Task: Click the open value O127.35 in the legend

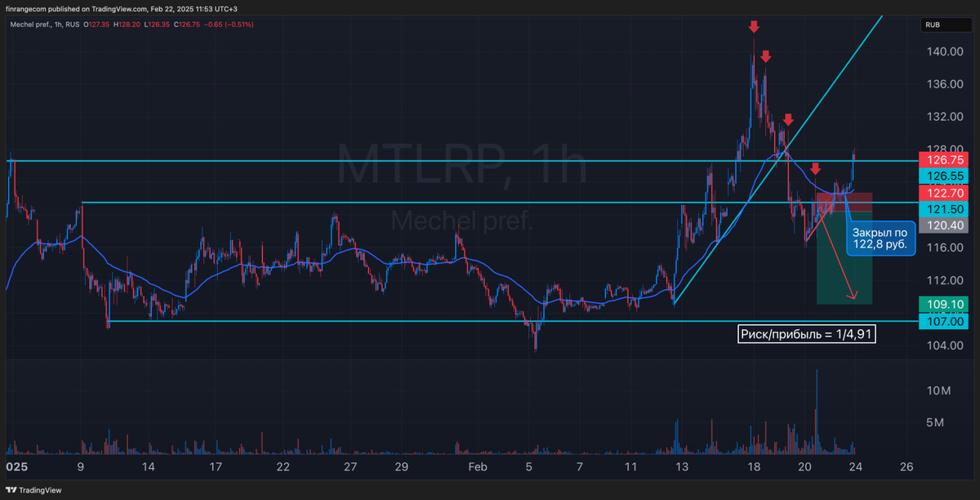Action: click(x=96, y=25)
